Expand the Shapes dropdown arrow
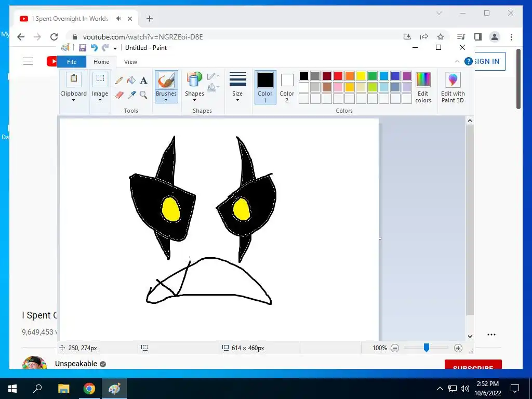Image resolution: width=532 pixels, height=399 pixels. [194, 100]
